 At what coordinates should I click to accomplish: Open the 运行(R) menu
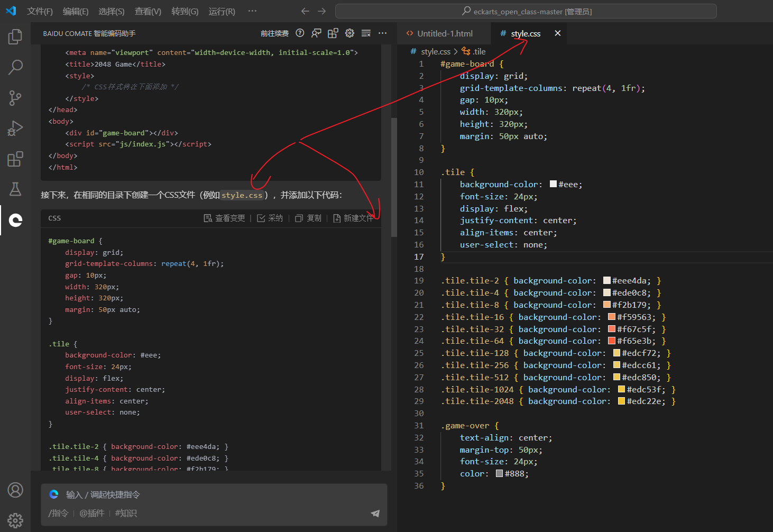click(222, 11)
